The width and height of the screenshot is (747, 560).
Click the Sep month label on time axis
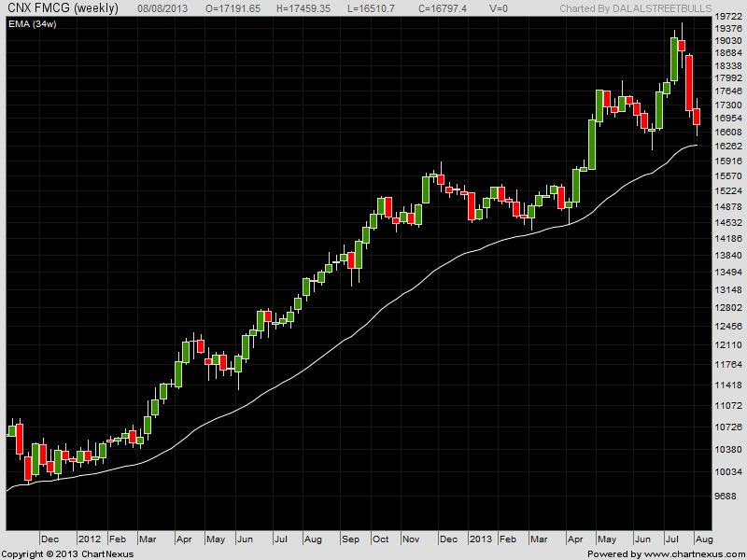(x=350, y=539)
